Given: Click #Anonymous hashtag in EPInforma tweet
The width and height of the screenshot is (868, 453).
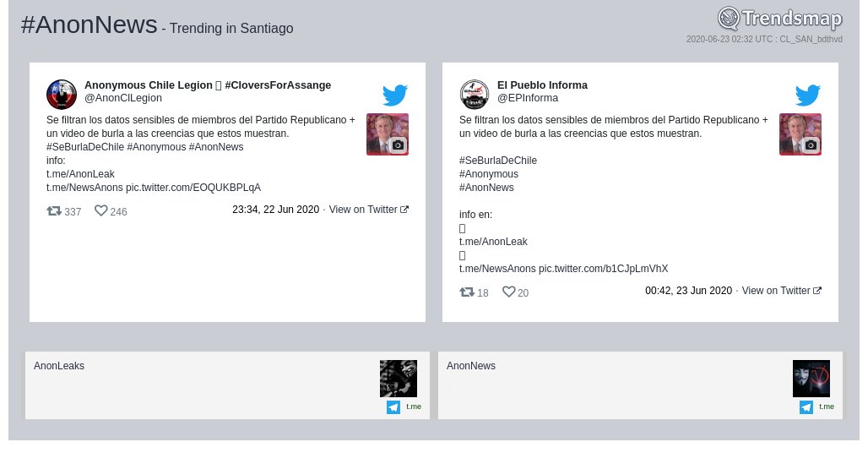Looking at the screenshot, I should 489,174.
